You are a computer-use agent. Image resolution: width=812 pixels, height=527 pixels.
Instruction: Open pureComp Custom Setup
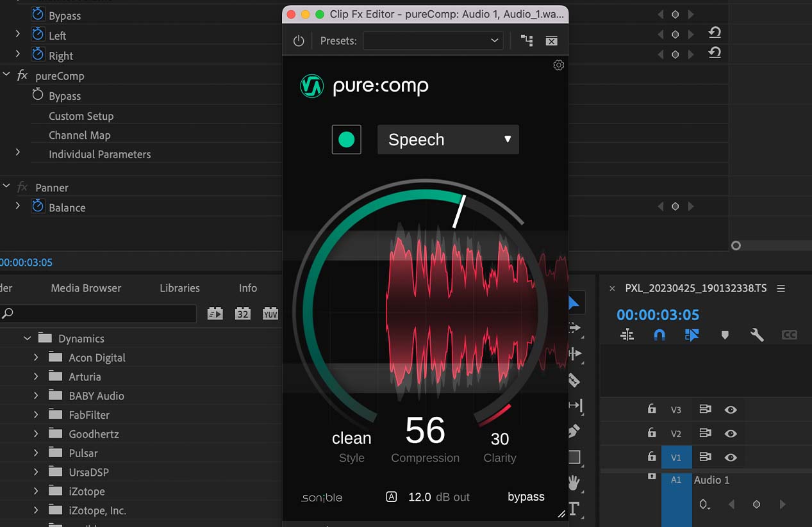pos(81,116)
